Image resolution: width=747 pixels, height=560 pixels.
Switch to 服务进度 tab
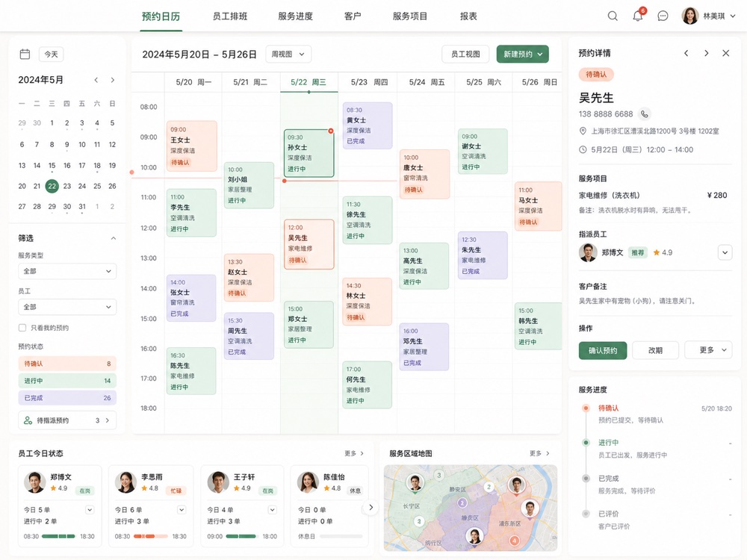tap(295, 16)
